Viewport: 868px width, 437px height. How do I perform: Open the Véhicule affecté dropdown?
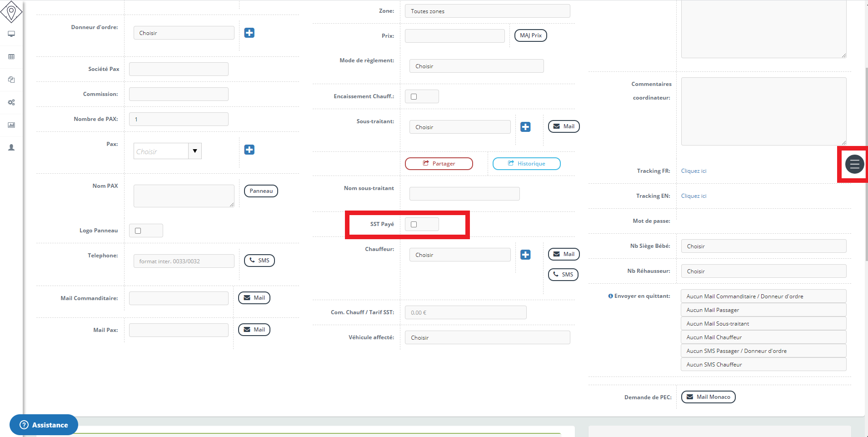pos(487,338)
